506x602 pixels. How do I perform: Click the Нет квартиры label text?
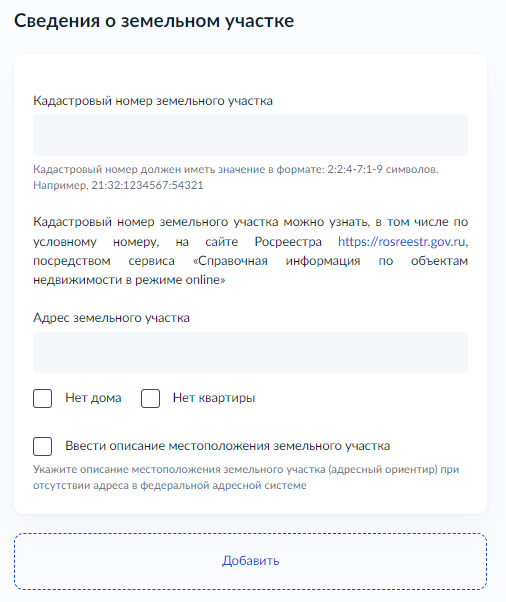click(x=214, y=398)
